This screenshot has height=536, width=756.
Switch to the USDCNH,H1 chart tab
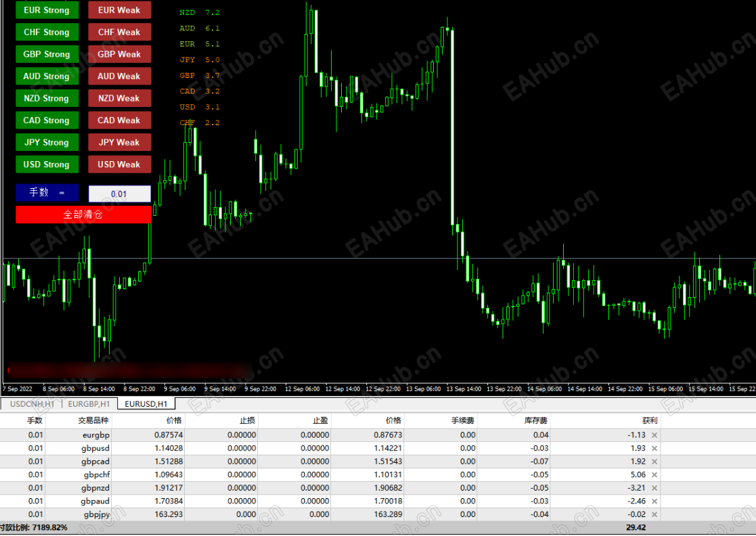(32, 404)
